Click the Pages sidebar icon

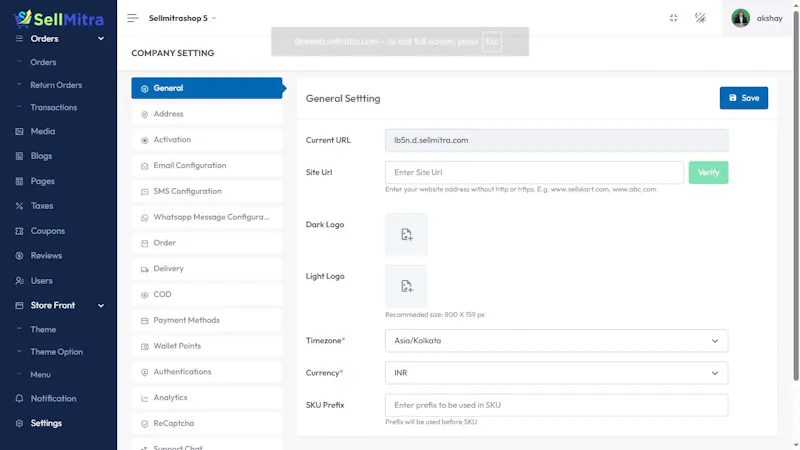[x=19, y=181]
